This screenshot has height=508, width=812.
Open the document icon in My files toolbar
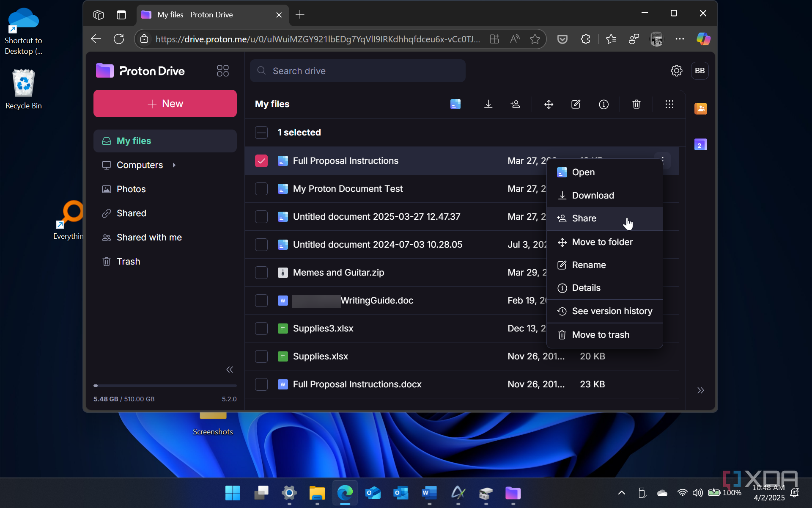pos(455,104)
